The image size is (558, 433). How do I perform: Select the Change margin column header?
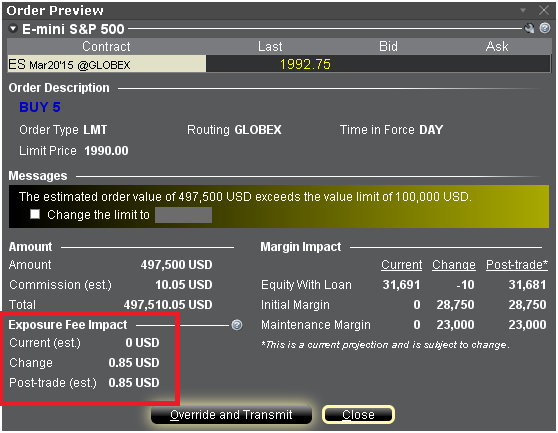click(x=454, y=265)
